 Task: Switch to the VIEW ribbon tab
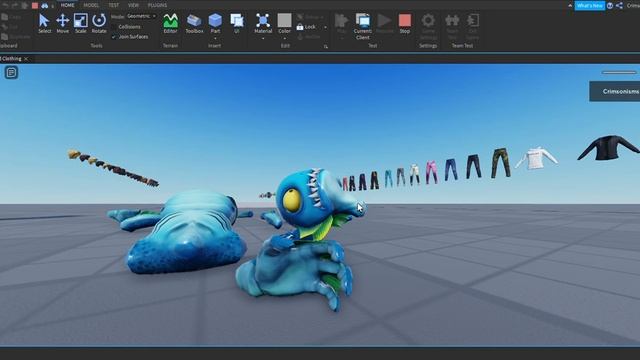click(133, 5)
